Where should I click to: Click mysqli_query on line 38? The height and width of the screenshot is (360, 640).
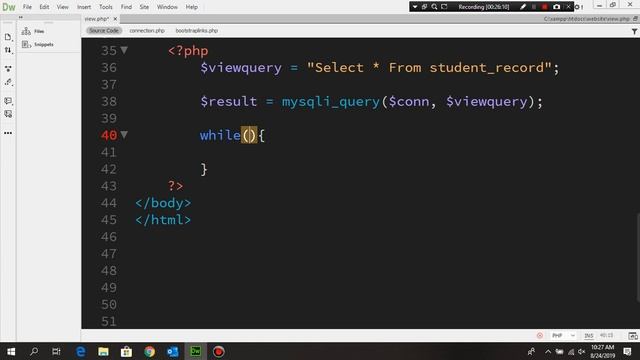click(331, 102)
